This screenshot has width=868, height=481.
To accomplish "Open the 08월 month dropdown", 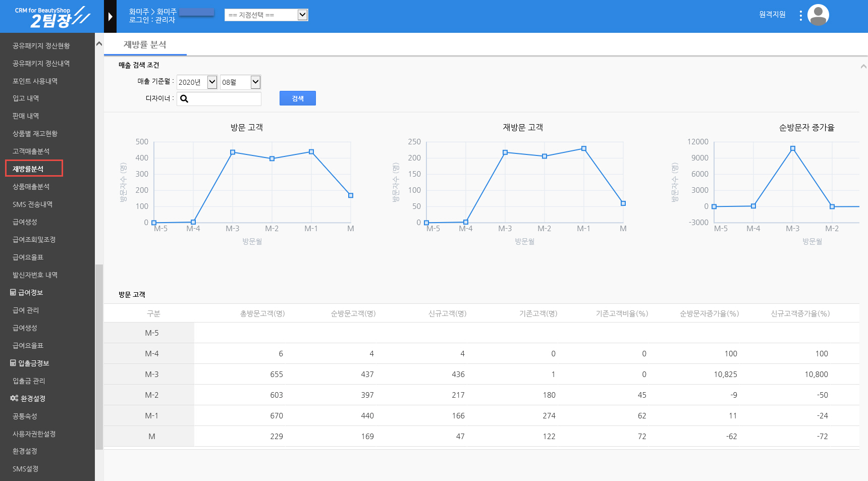I will [241, 82].
